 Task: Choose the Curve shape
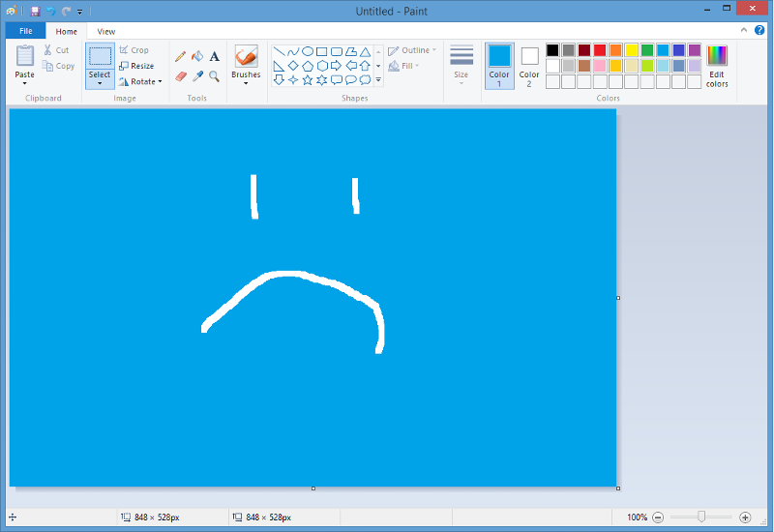coord(293,51)
